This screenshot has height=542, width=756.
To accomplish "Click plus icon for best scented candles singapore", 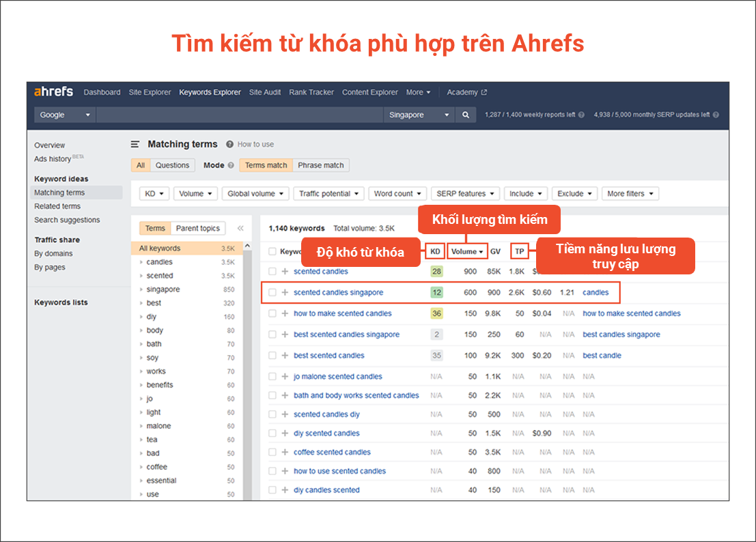I will tap(285, 334).
